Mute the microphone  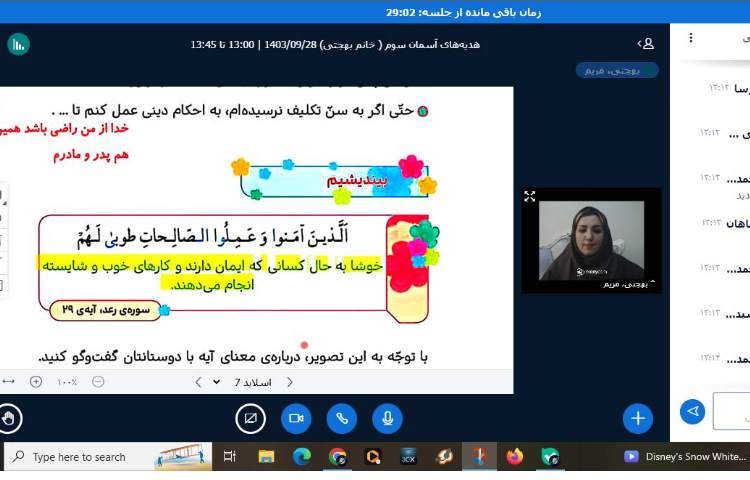tap(387, 418)
